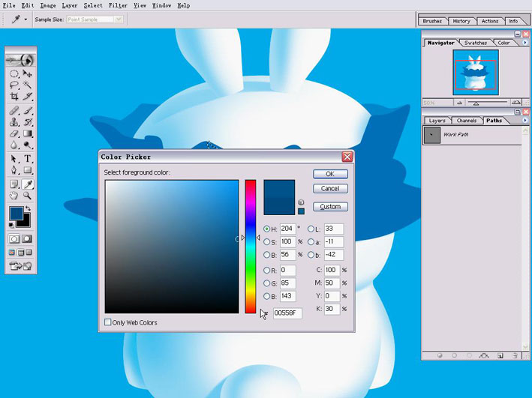The width and height of the screenshot is (532, 398).
Task: Select the Notes tool
Action: [14, 184]
